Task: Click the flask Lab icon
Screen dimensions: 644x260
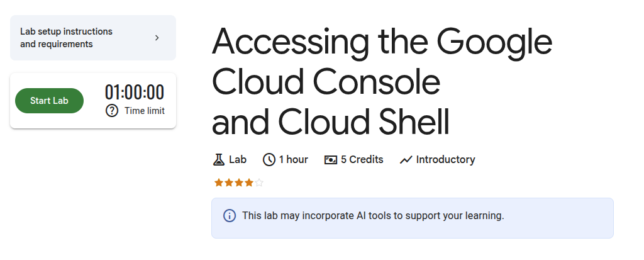Action: tap(219, 159)
